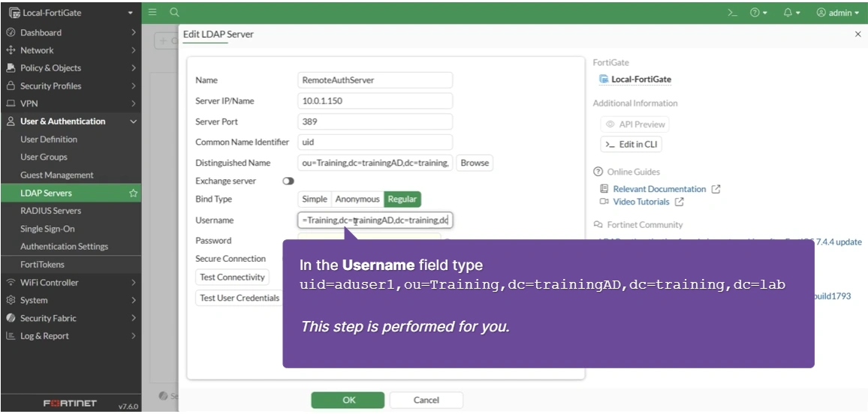Image resolution: width=868 pixels, height=414 pixels.
Task: Close the Edit LDAP Server panel
Action: [x=858, y=34]
